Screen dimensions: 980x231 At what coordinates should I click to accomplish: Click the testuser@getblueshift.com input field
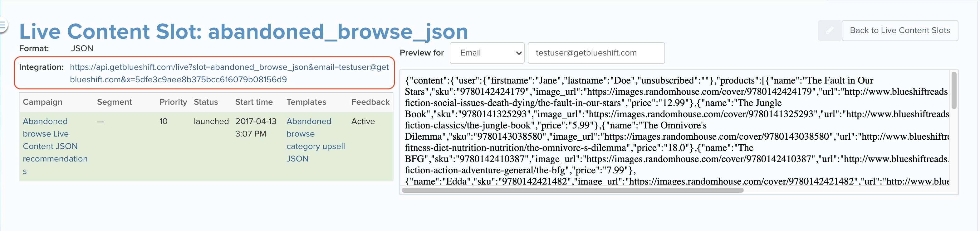pyautogui.click(x=596, y=53)
